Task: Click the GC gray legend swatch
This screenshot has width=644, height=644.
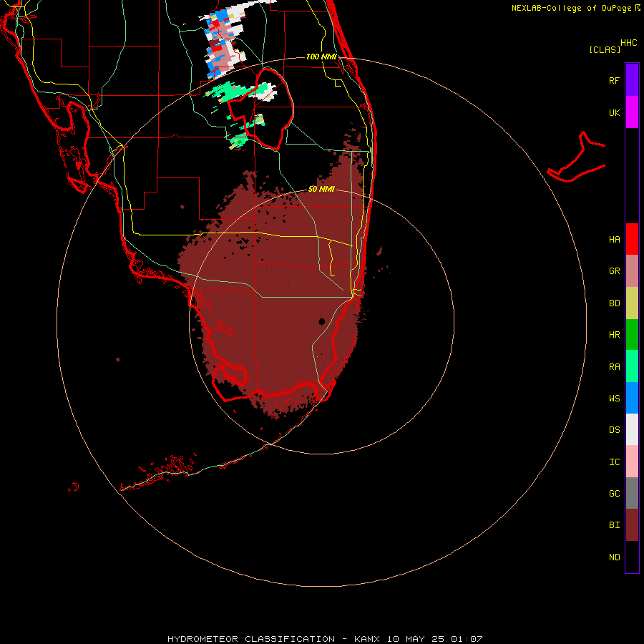Action: point(632,493)
